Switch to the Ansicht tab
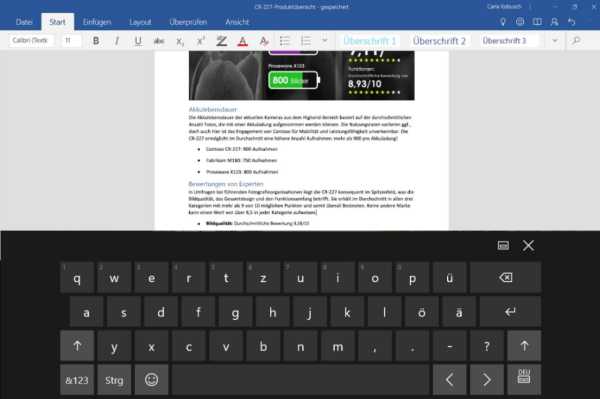Viewport: 600px width, 399px height. 237,22
